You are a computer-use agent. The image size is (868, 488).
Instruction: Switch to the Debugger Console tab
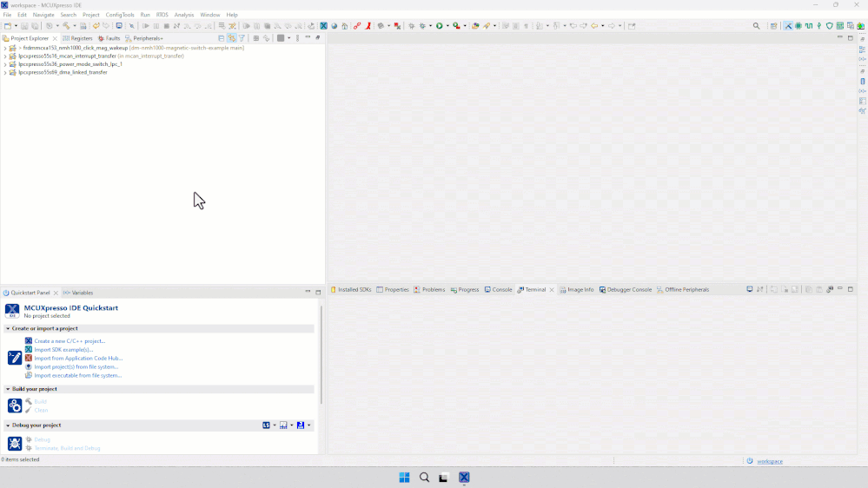[626, 289]
